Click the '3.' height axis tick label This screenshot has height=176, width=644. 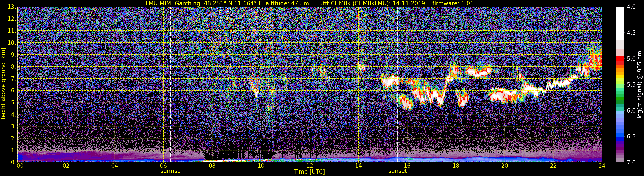click(x=13, y=127)
